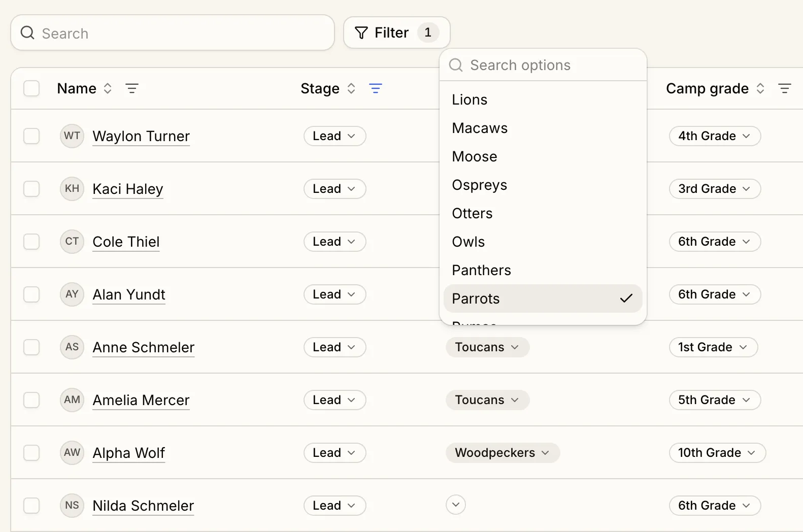The image size is (803, 532).
Task: Tick the select-all checkbox in header
Action: (31, 88)
